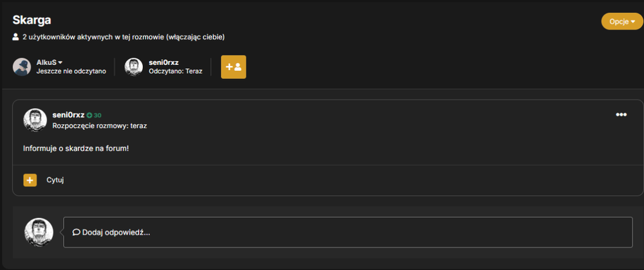Click the Skarga conversation title
This screenshot has width=644, height=270.
32,20
